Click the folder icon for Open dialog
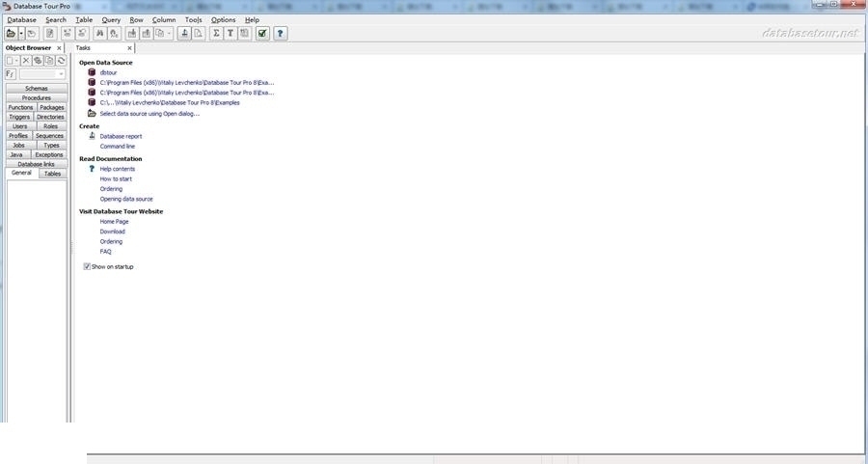868x464 pixels. [92, 113]
